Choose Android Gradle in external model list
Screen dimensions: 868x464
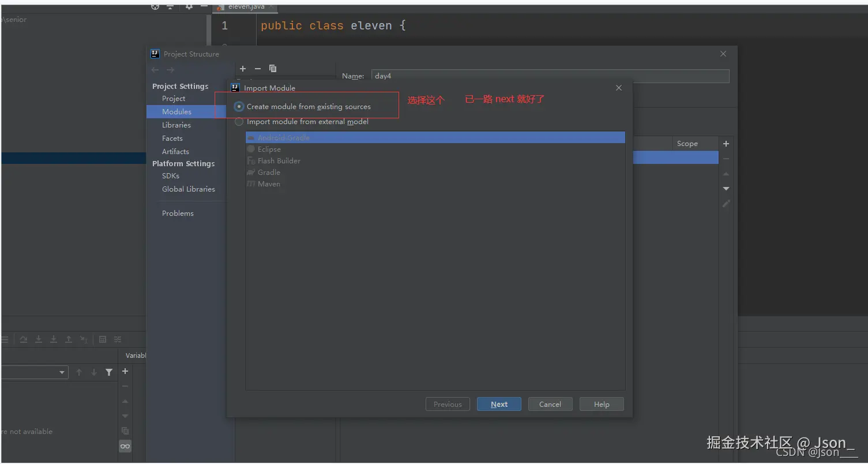pos(435,137)
